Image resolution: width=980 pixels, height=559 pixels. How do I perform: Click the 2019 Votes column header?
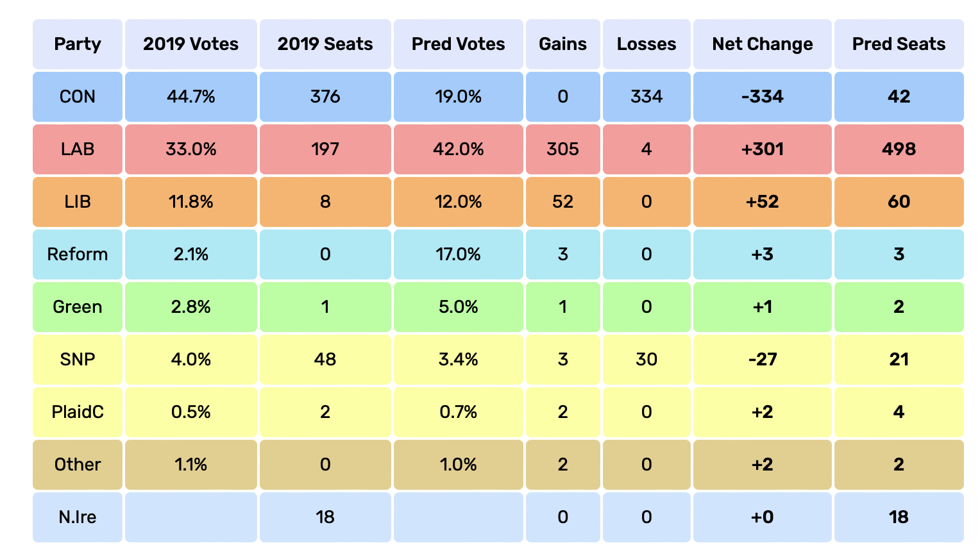[x=190, y=44]
